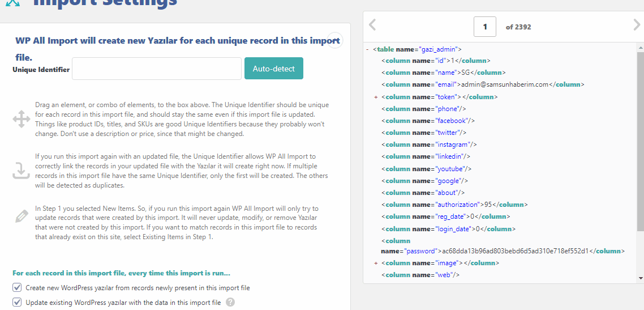This screenshot has height=310, width=644.
Task: Expand the image column node
Action: click(x=375, y=263)
